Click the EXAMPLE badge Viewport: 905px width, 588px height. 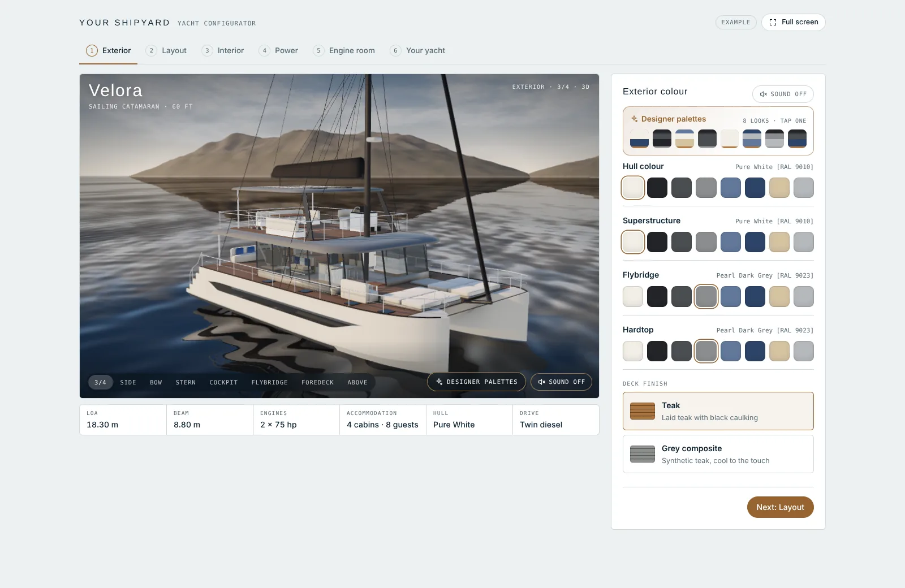pyautogui.click(x=735, y=22)
